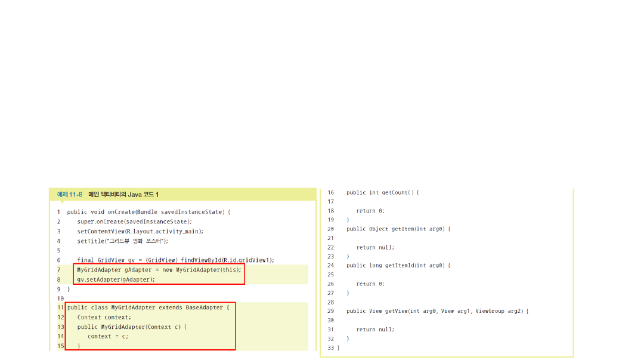Click the 'new MyGridAdapter(this)' line 7
This screenshot has height=363, width=644.
click(x=159, y=270)
